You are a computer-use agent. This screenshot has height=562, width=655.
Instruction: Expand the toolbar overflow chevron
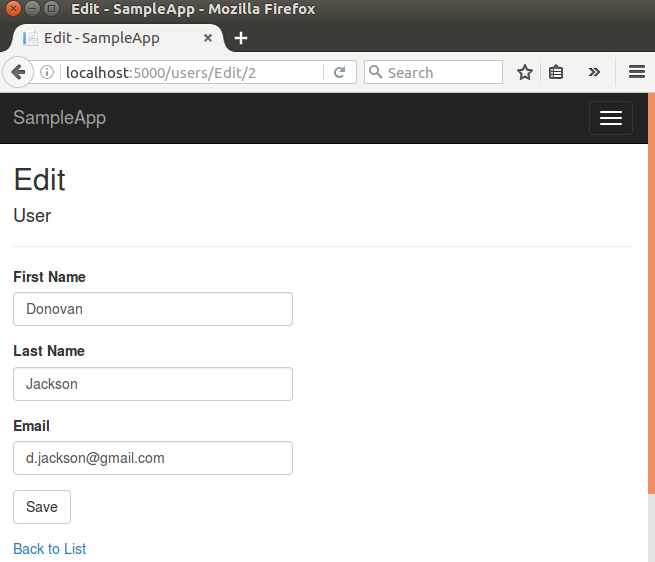point(594,72)
